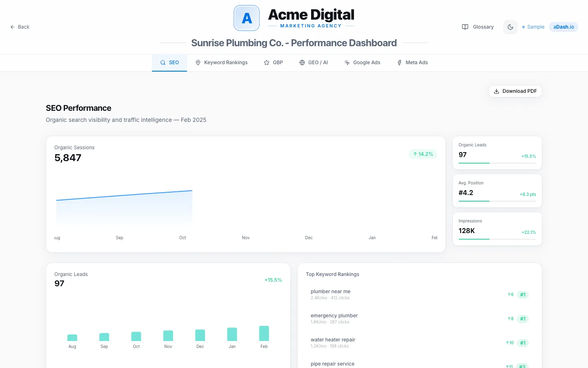This screenshot has height=368, width=588.
Task: Open the GBP tab
Action: click(x=273, y=63)
